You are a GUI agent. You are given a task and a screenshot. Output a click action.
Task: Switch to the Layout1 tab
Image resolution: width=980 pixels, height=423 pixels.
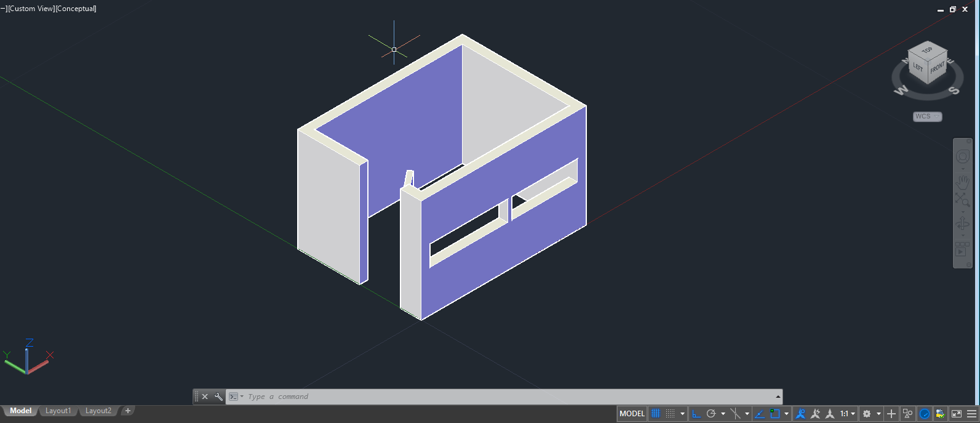pyautogui.click(x=58, y=411)
